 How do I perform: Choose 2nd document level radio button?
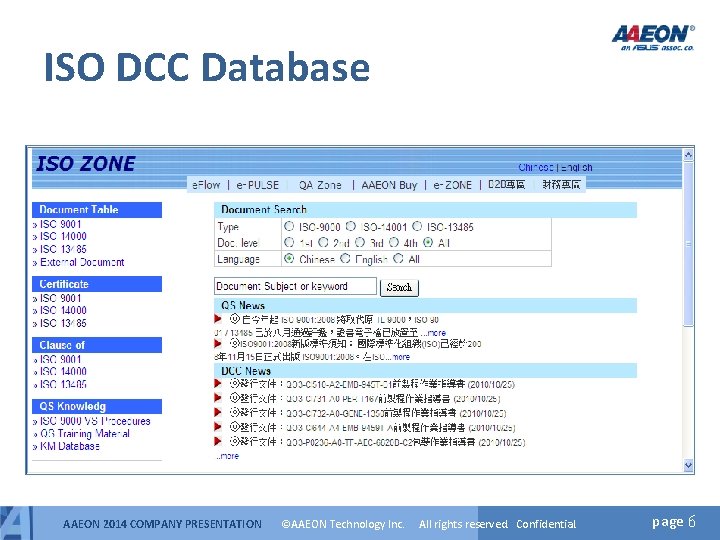click(323, 242)
